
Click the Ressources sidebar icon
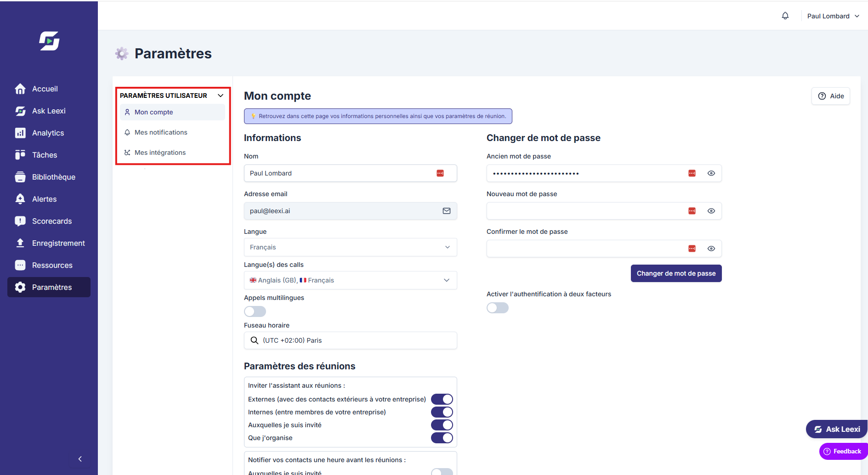pos(20,265)
